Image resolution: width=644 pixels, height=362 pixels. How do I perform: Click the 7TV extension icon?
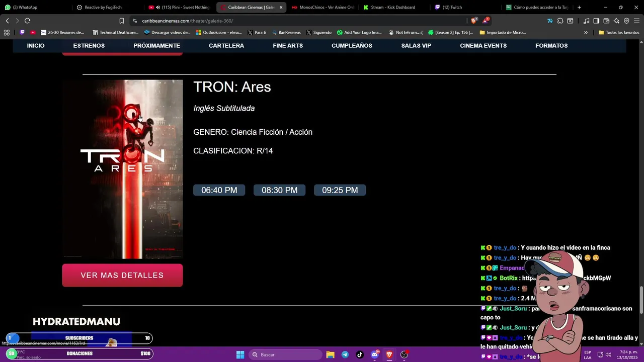pos(550,21)
